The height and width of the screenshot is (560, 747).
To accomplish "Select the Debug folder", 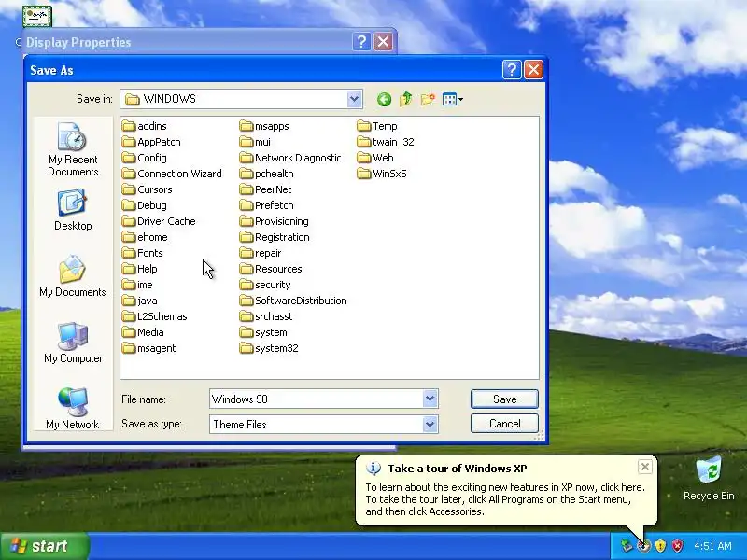I will coord(145,205).
